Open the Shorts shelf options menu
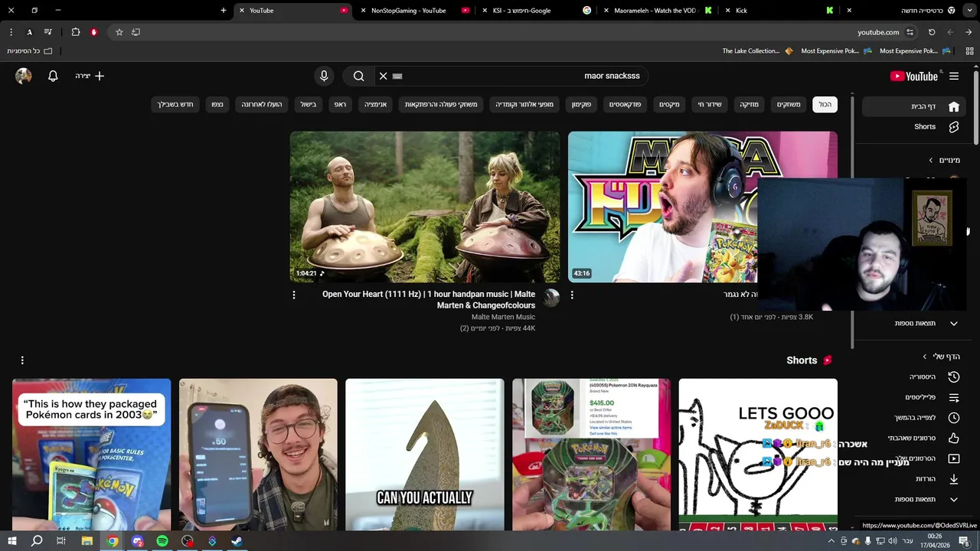 (22, 360)
